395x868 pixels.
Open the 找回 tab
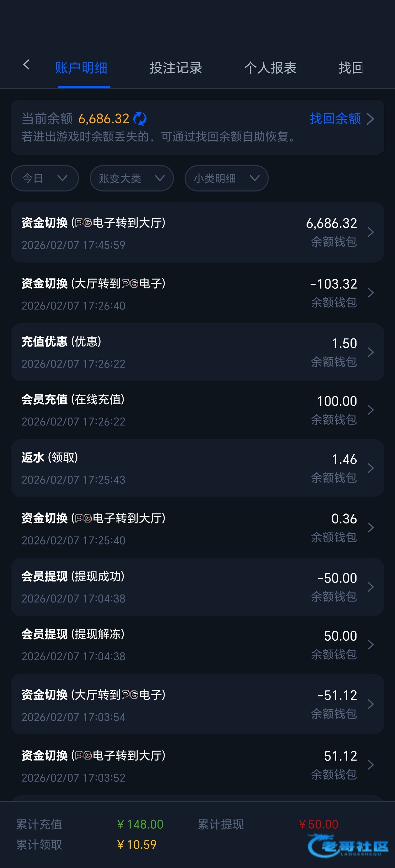pyautogui.click(x=350, y=68)
